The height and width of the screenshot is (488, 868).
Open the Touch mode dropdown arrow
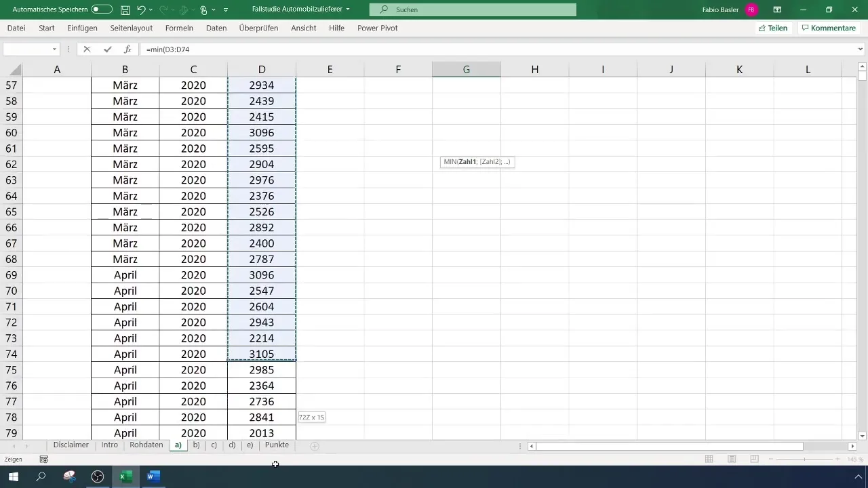coord(214,9)
